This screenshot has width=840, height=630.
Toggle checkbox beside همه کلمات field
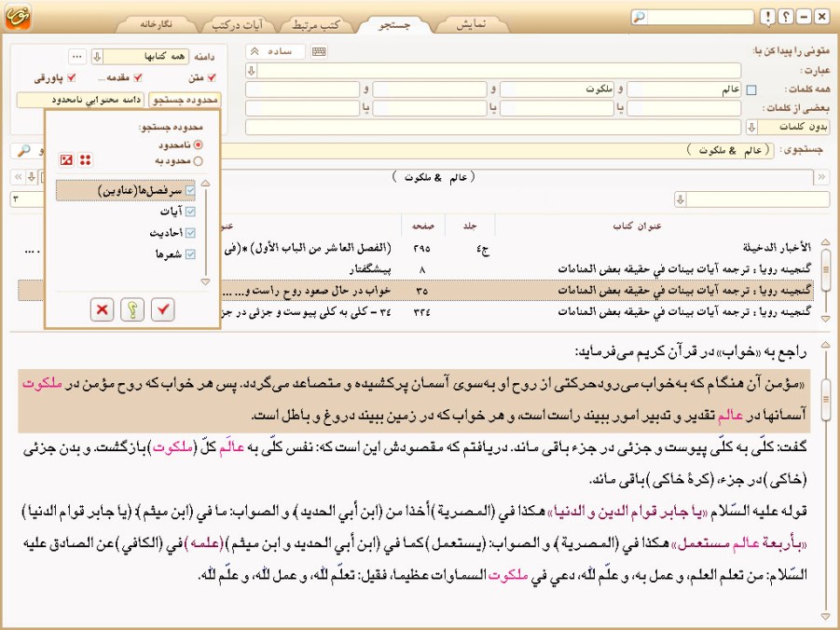point(751,90)
